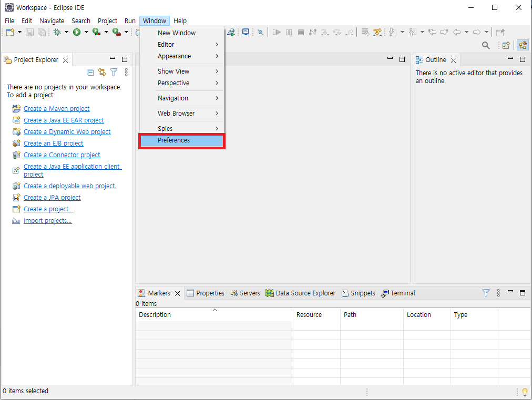Click the Suspend pause icon
Viewport: 532px width, 400px height.
click(289, 32)
